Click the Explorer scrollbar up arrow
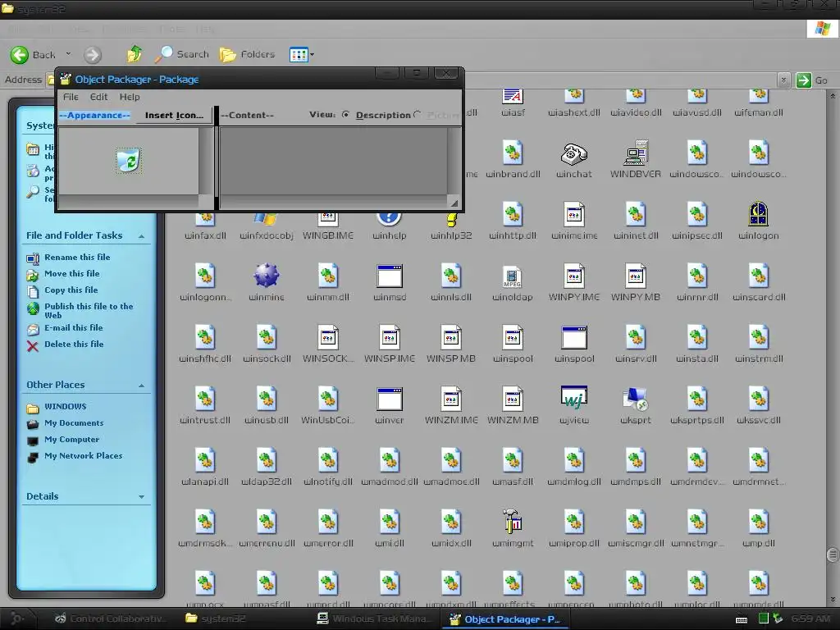This screenshot has height=630, width=840. click(x=833, y=96)
